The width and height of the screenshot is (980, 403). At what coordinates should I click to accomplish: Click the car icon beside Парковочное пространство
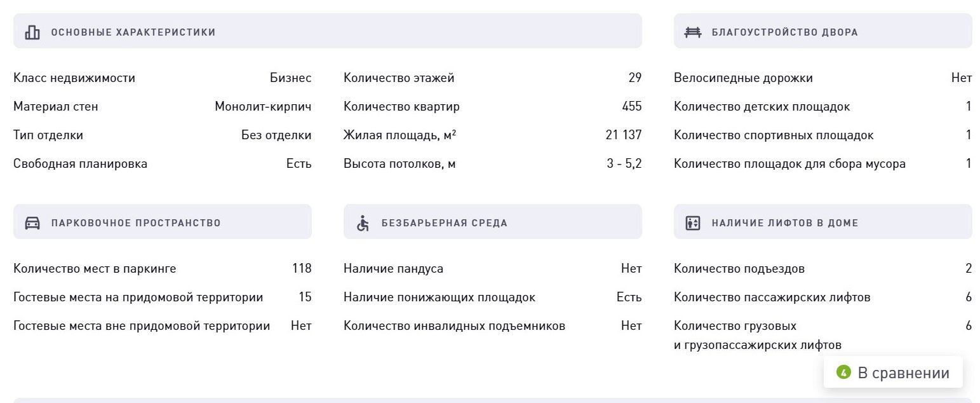pyautogui.click(x=32, y=223)
